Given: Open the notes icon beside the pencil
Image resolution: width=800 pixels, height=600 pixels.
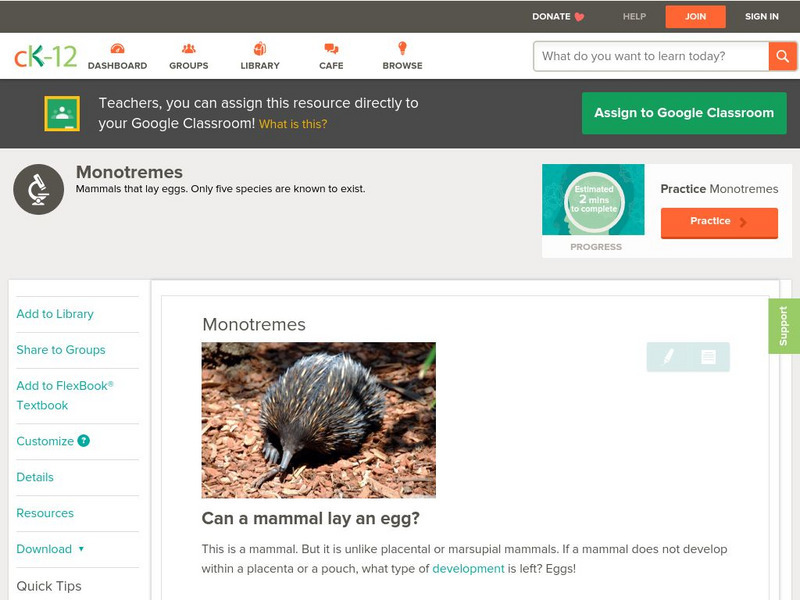Looking at the screenshot, I should coord(708,357).
